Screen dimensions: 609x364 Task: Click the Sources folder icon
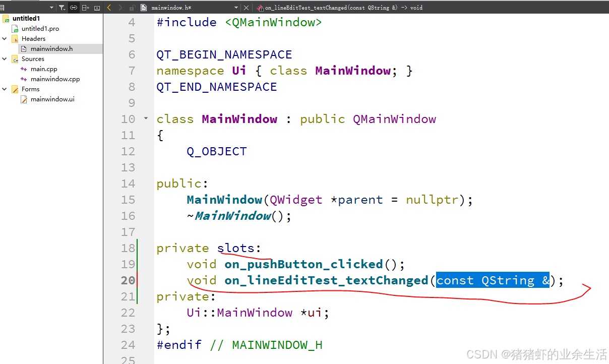15,59
